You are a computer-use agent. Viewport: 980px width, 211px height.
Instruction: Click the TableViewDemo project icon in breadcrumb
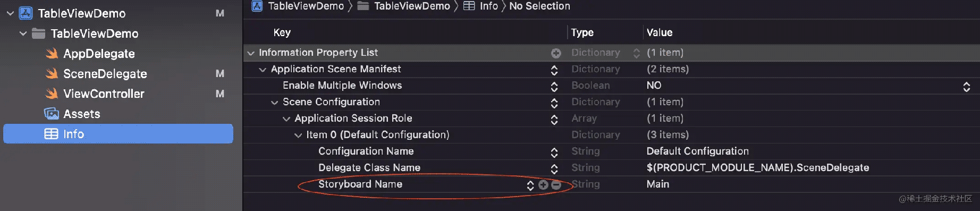[257, 6]
